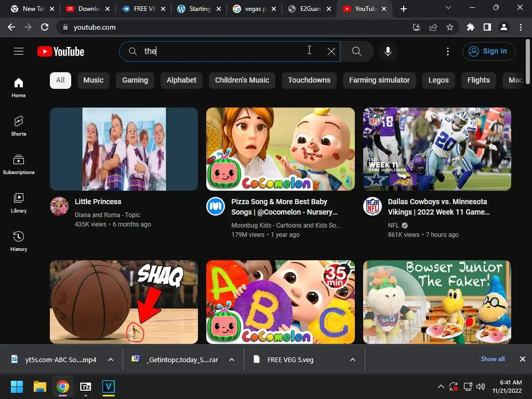Open Windows Start menu
Viewport: 532px width, 399px height.
tap(17, 387)
